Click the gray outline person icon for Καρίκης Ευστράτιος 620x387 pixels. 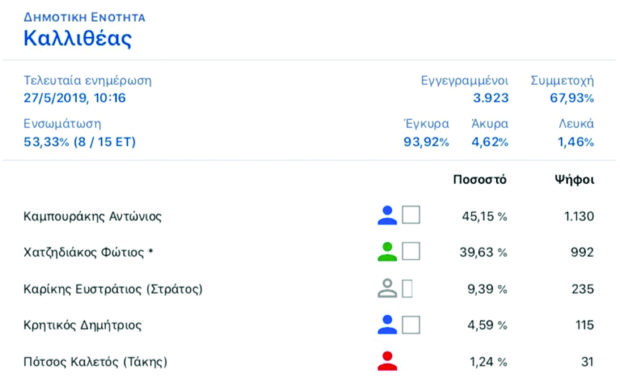coord(387,288)
